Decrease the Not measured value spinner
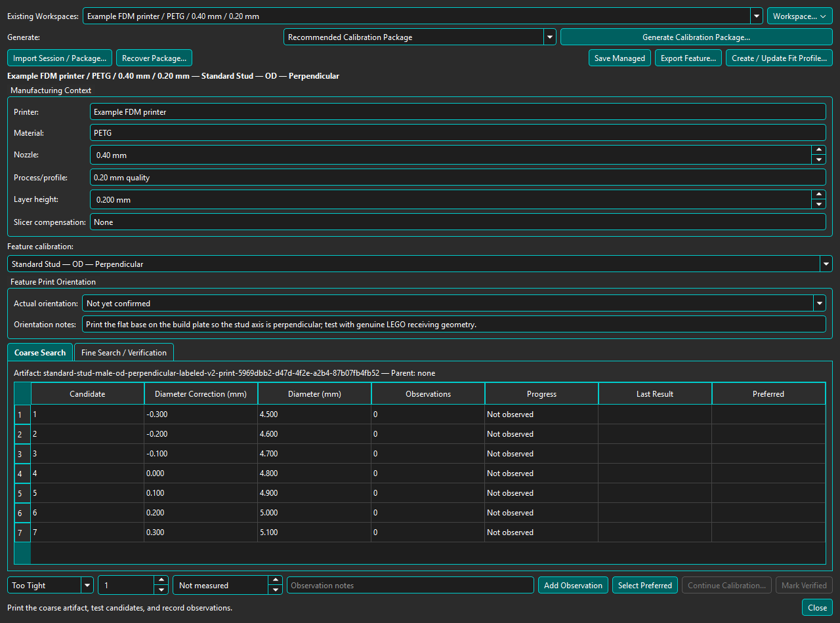Screen dimensions: 840x623 [276, 590]
